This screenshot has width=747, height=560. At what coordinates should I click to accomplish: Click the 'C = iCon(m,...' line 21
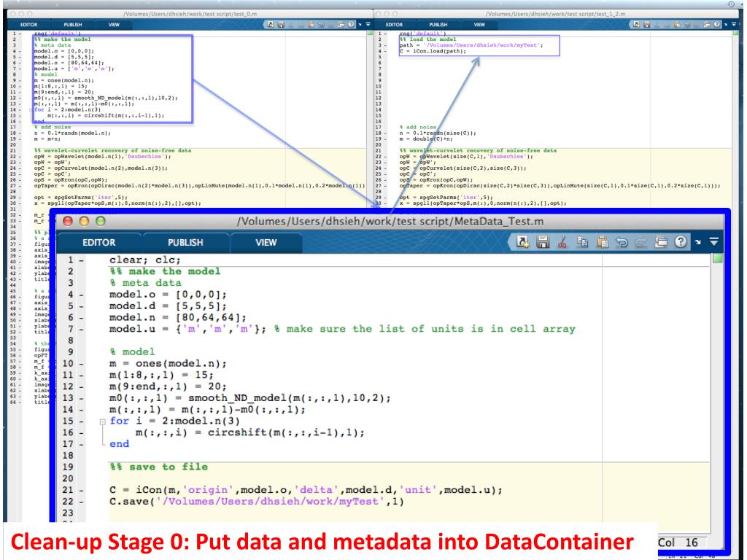[306, 490]
